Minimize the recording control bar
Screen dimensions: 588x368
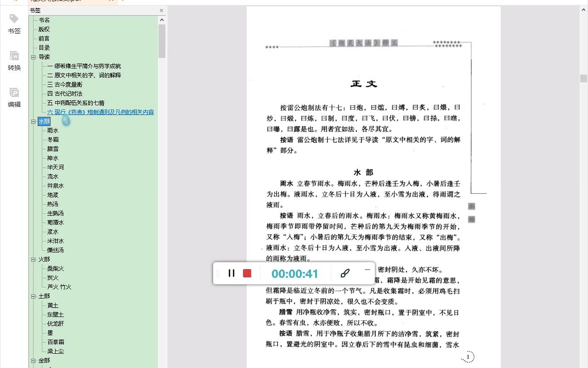367,270
